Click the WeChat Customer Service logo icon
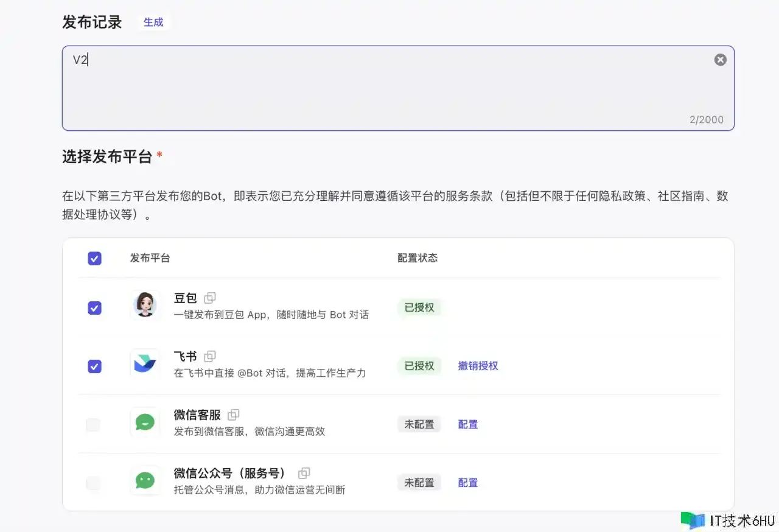The image size is (779, 532). (x=145, y=422)
